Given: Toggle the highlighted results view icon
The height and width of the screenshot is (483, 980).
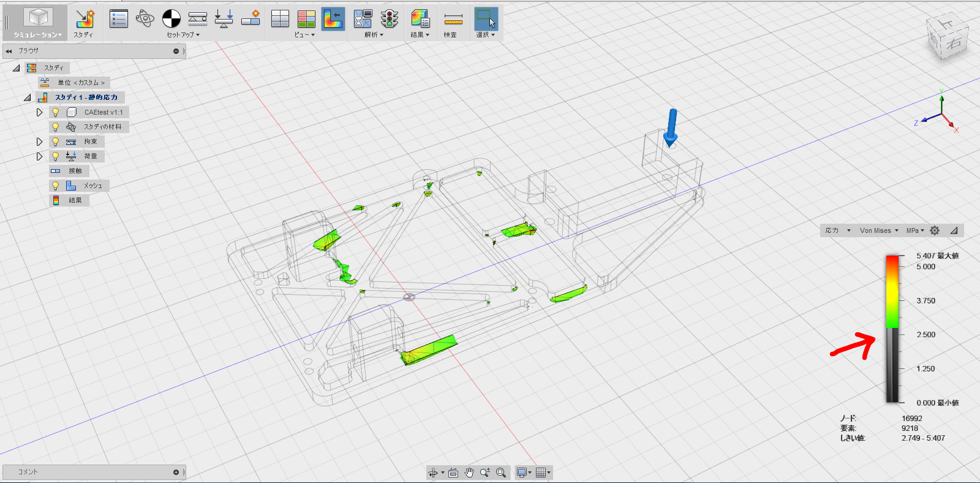Looking at the screenshot, I should [333, 19].
